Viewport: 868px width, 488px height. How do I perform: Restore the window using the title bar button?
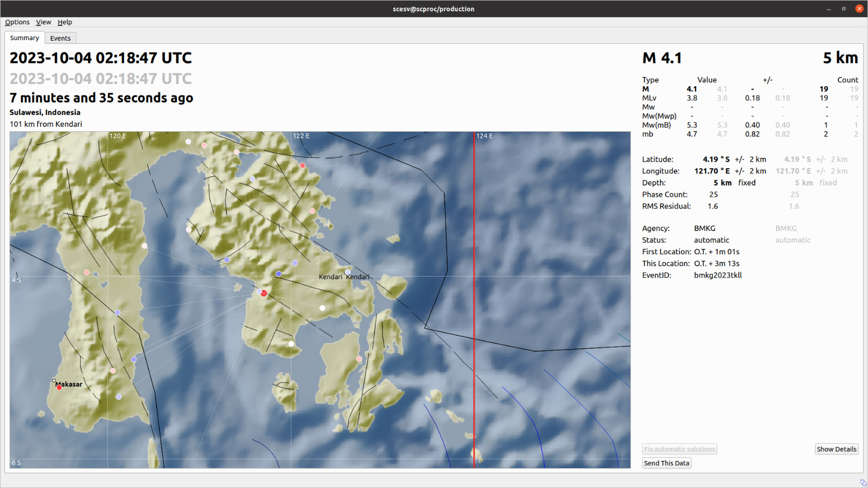(x=844, y=9)
